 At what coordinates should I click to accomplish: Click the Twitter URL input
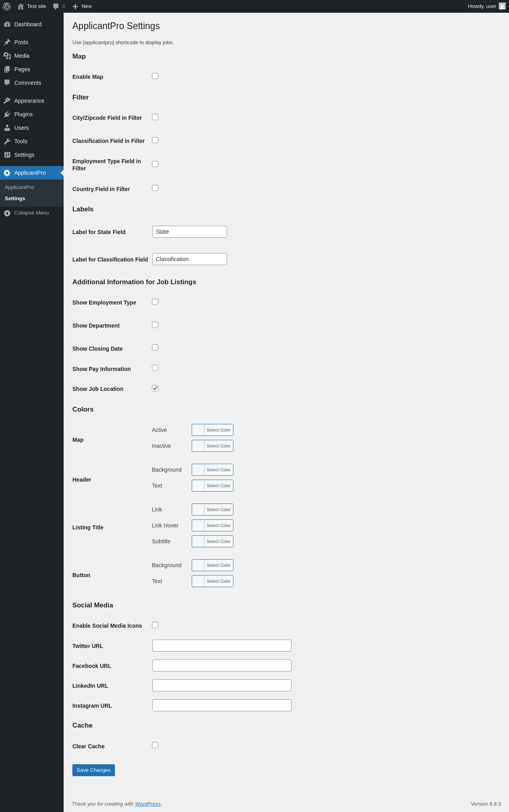tap(222, 646)
